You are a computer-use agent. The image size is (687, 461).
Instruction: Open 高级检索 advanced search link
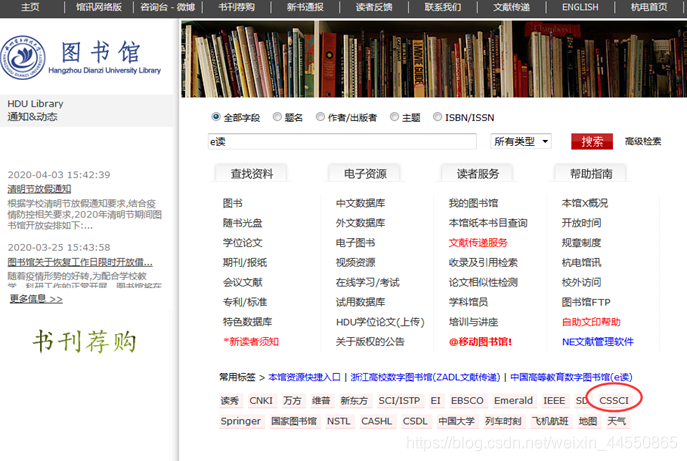(643, 141)
